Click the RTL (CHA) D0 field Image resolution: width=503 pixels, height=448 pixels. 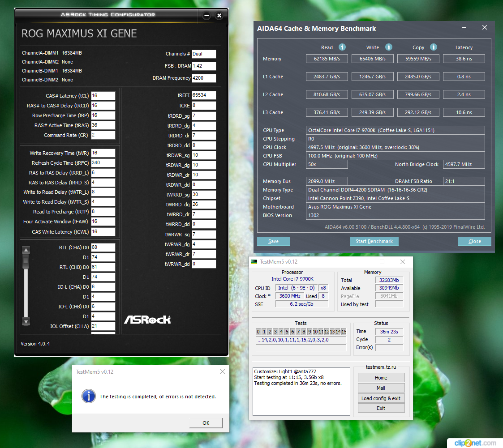(x=103, y=247)
